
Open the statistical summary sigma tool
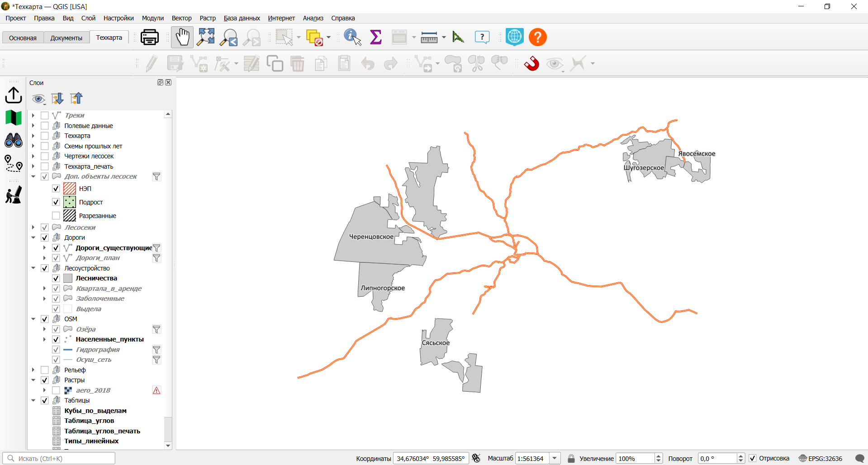pyautogui.click(x=376, y=37)
